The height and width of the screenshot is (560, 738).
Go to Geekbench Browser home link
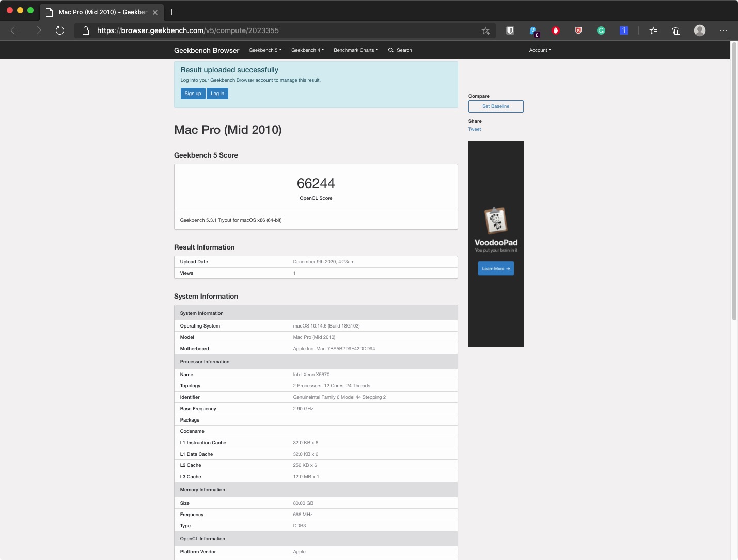pyautogui.click(x=207, y=50)
